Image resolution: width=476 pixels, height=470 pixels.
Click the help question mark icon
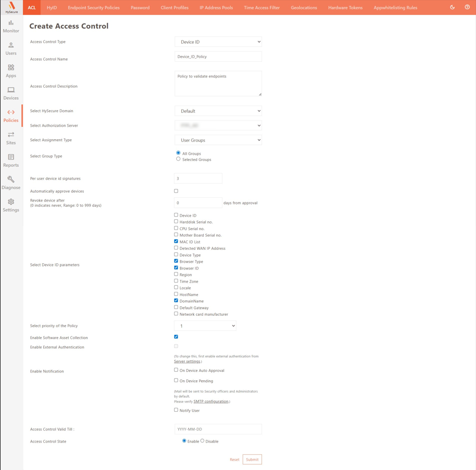tap(467, 7)
